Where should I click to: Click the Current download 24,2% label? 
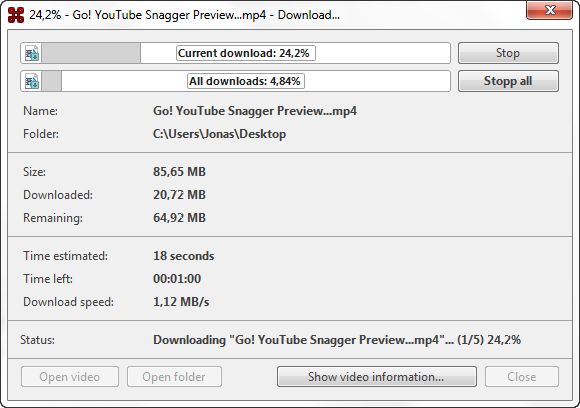click(x=246, y=53)
